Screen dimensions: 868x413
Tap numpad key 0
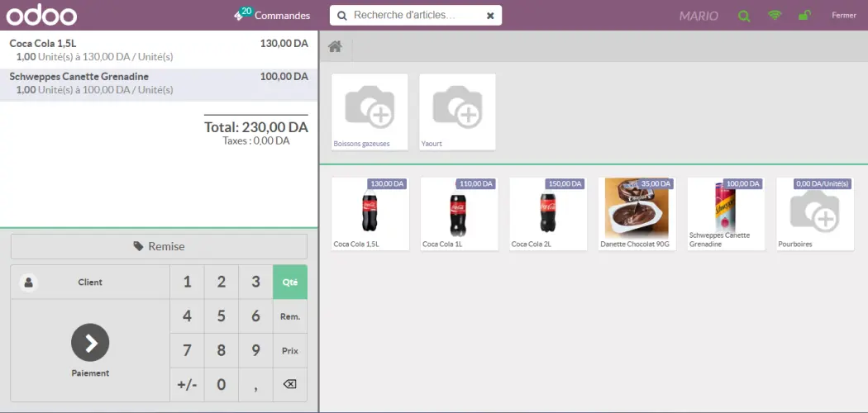222,385
